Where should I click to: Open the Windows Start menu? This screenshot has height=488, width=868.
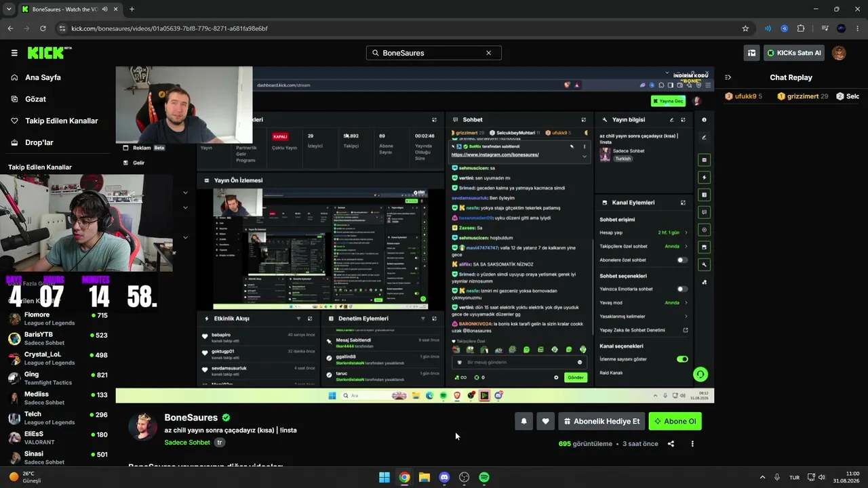pyautogui.click(x=384, y=477)
